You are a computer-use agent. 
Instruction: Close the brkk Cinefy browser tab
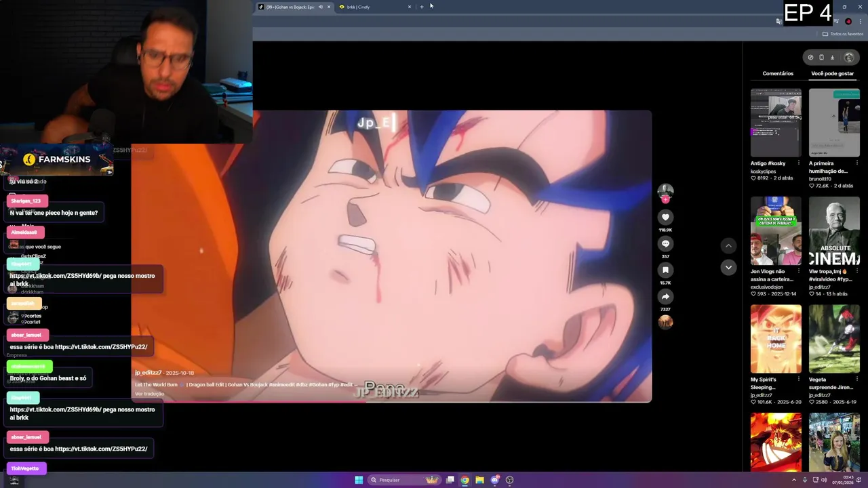coord(410,7)
